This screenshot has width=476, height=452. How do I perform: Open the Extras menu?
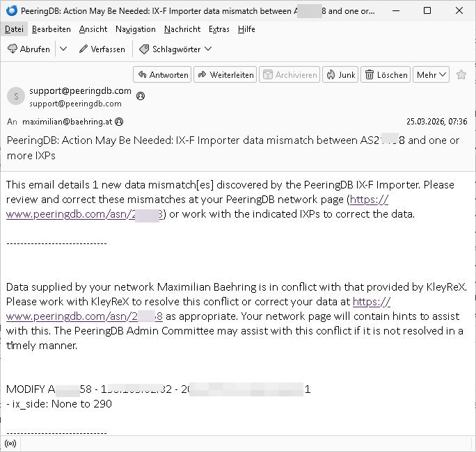pos(219,29)
